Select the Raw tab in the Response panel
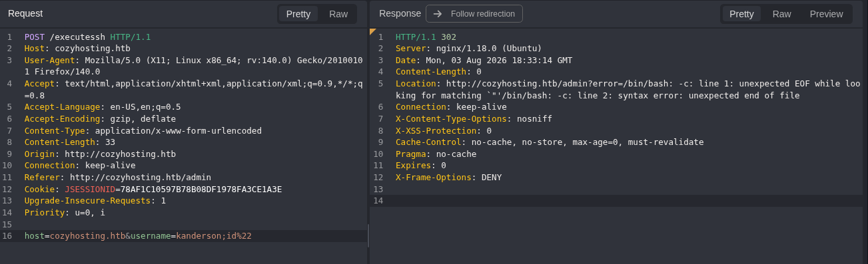The width and height of the screenshot is (868, 264). click(x=781, y=14)
